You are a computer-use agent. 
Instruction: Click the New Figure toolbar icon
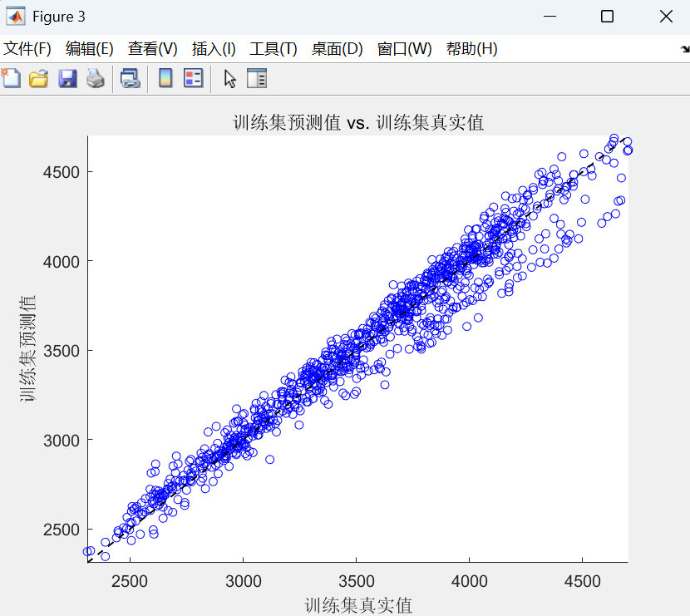point(11,79)
